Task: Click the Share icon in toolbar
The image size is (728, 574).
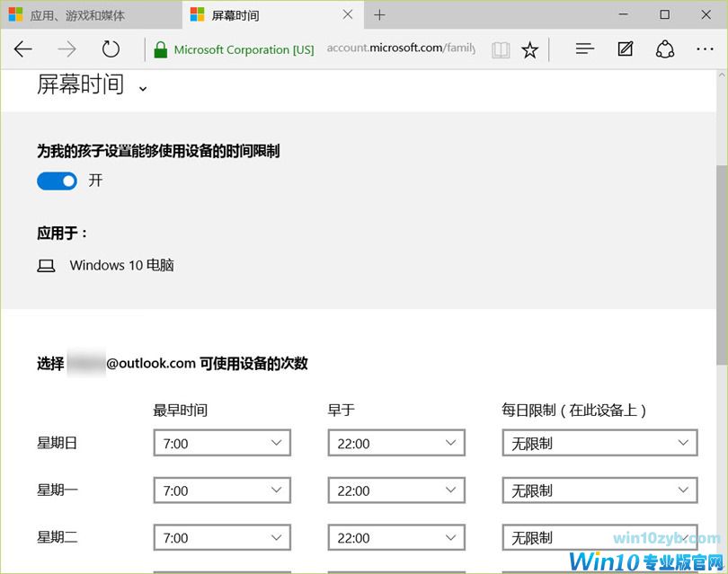Action: (x=665, y=49)
